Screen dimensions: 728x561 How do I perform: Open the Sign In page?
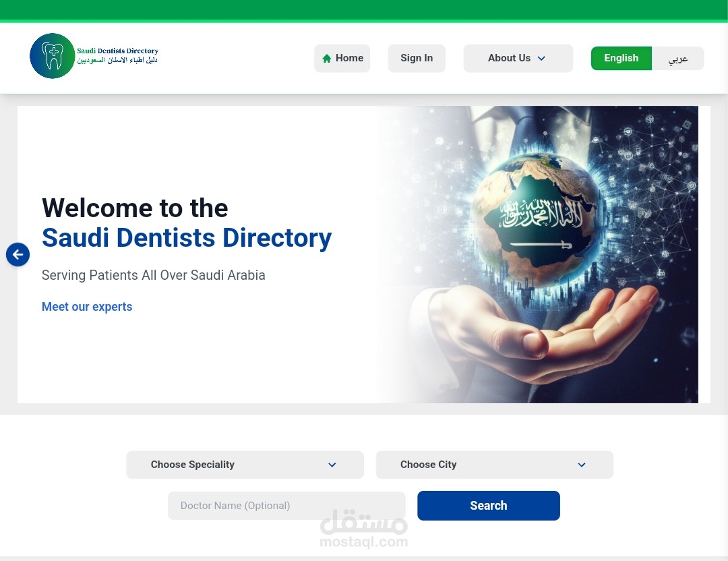pos(417,58)
